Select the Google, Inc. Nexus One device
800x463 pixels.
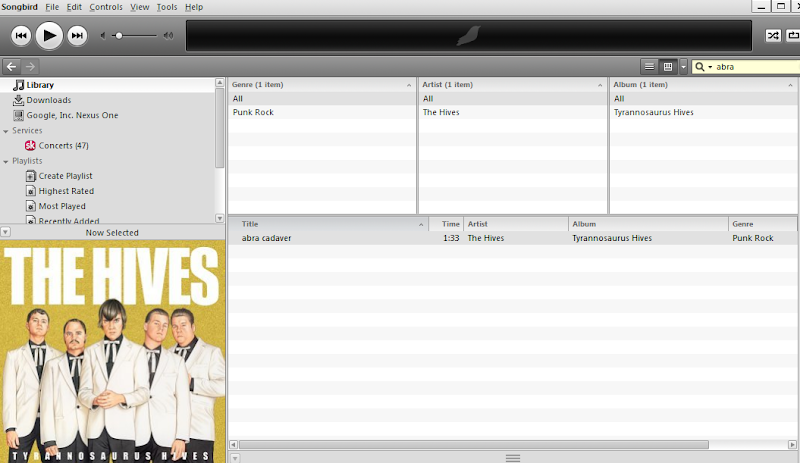click(x=107, y=115)
